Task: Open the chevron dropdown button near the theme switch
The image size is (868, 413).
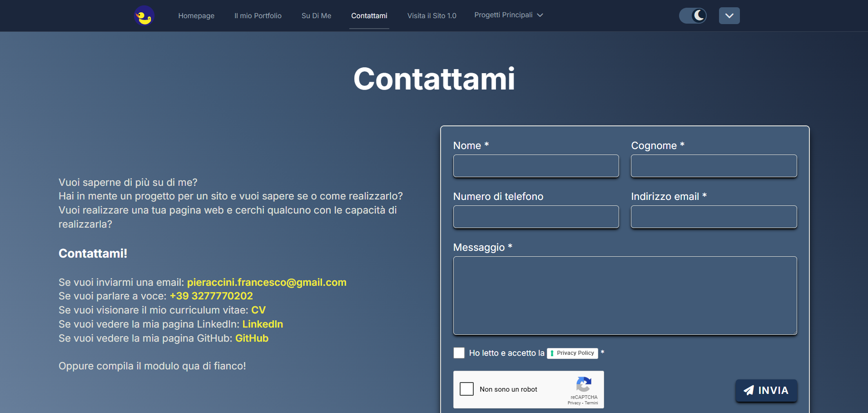Action: pos(729,15)
